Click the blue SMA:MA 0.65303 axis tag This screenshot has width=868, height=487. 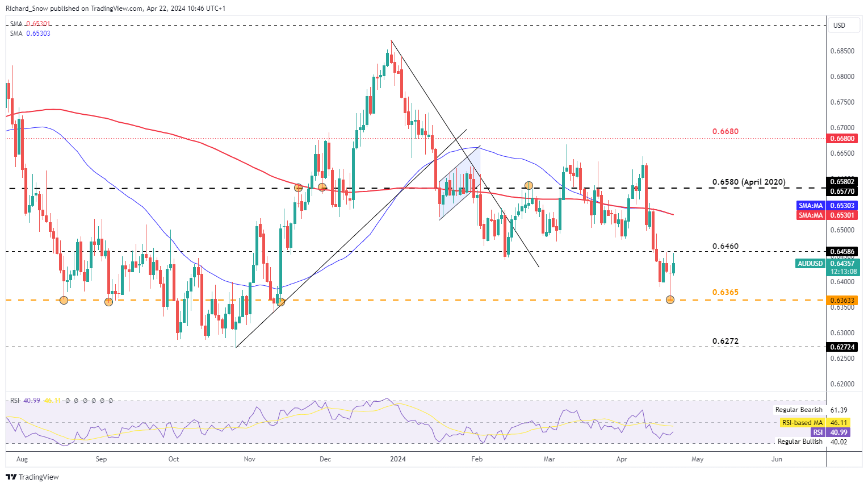pyautogui.click(x=827, y=206)
